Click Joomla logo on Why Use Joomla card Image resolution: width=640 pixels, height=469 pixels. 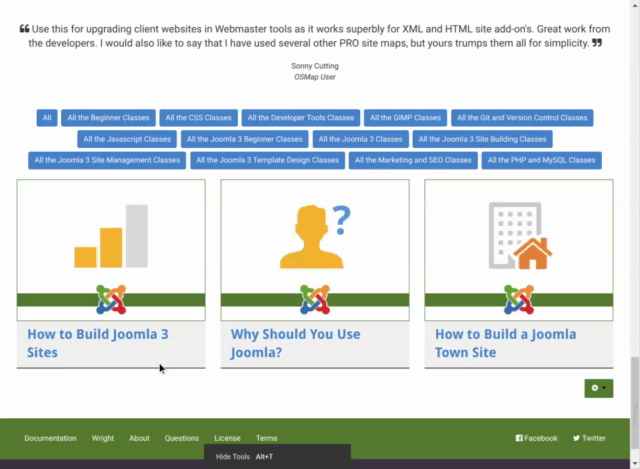(x=315, y=300)
